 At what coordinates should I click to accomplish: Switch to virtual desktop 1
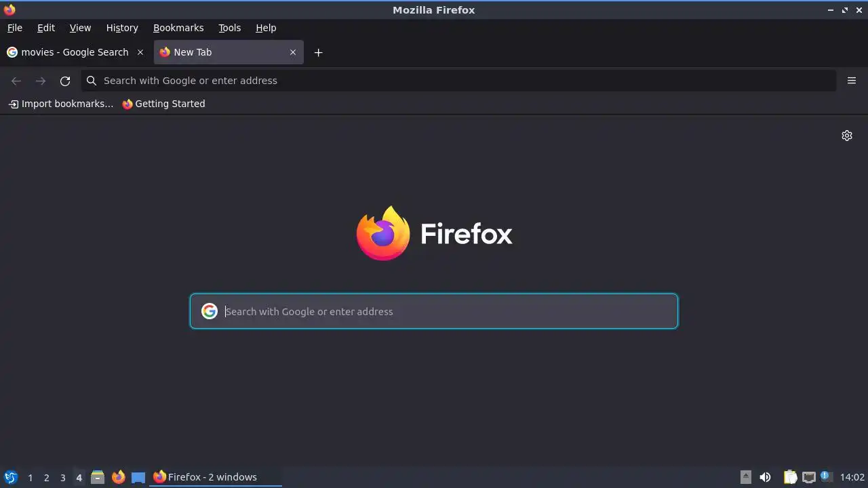pyautogui.click(x=30, y=477)
